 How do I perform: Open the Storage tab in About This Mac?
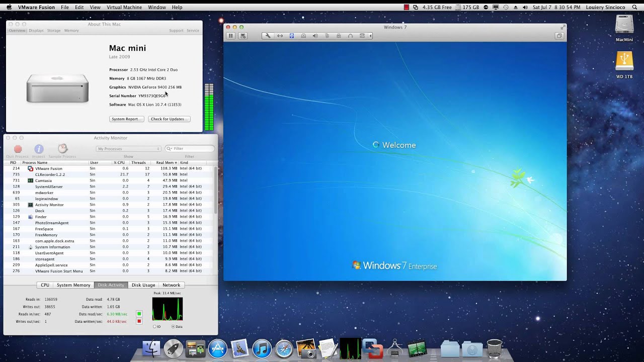pyautogui.click(x=54, y=31)
